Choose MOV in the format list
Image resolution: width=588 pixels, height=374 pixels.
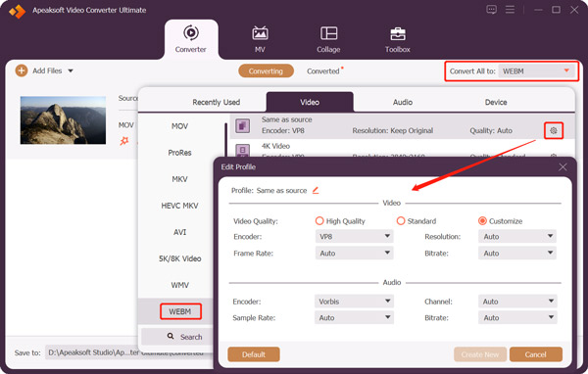(179, 126)
